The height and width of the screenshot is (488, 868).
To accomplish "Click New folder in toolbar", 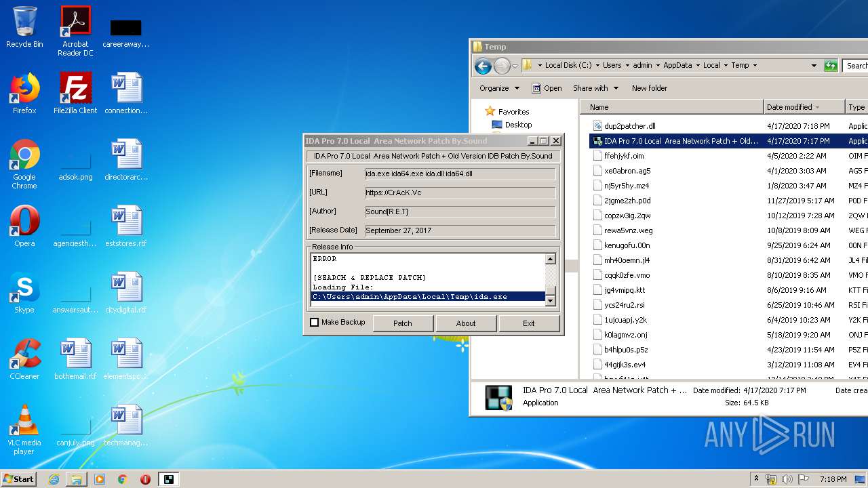I will click(650, 88).
